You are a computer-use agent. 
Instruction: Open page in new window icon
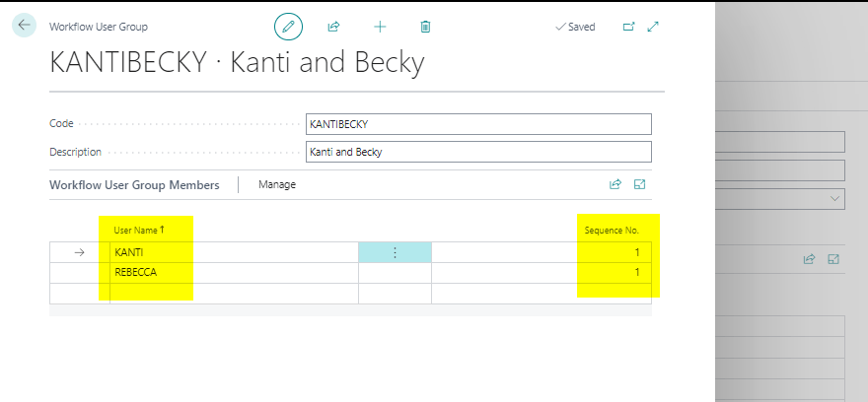coord(628,27)
